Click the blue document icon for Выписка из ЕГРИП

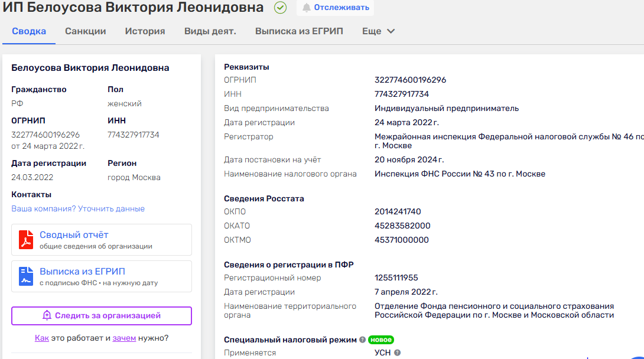click(x=26, y=276)
